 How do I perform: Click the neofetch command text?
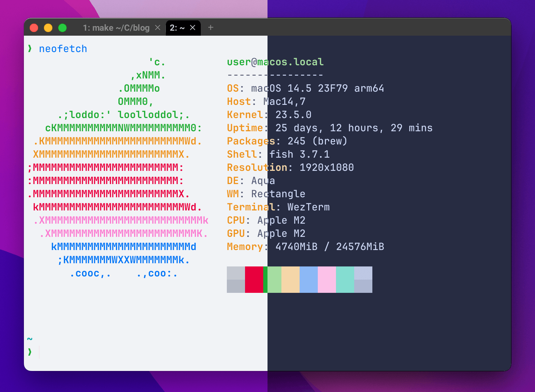point(63,49)
